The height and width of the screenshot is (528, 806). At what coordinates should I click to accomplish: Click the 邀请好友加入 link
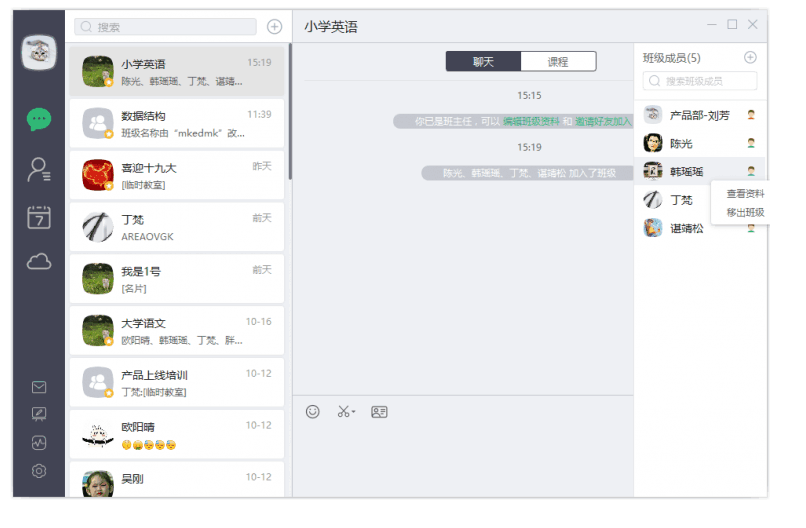pyautogui.click(x=603, y=121)
